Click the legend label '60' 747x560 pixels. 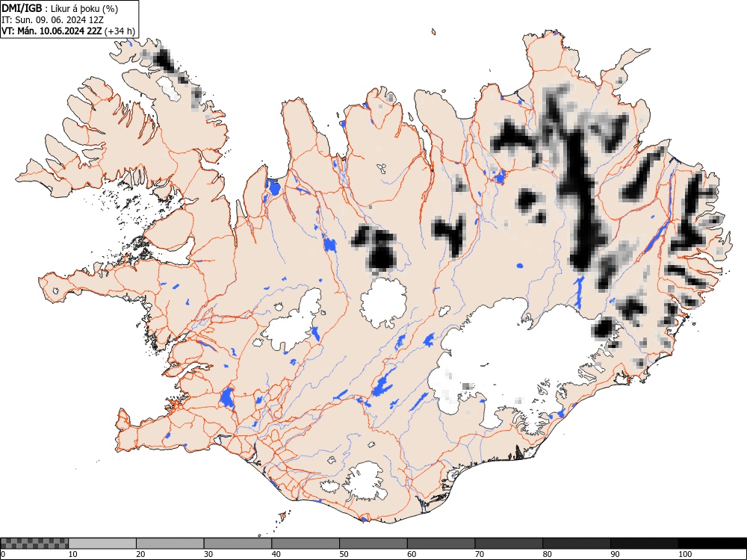click(412, 554)
